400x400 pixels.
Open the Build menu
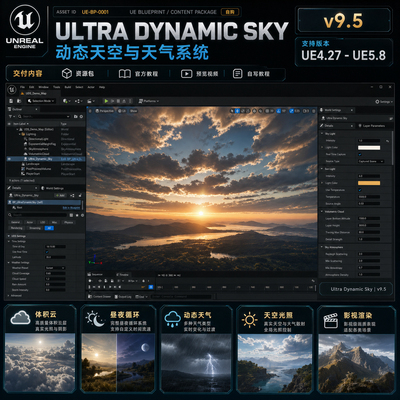[68, 87]
